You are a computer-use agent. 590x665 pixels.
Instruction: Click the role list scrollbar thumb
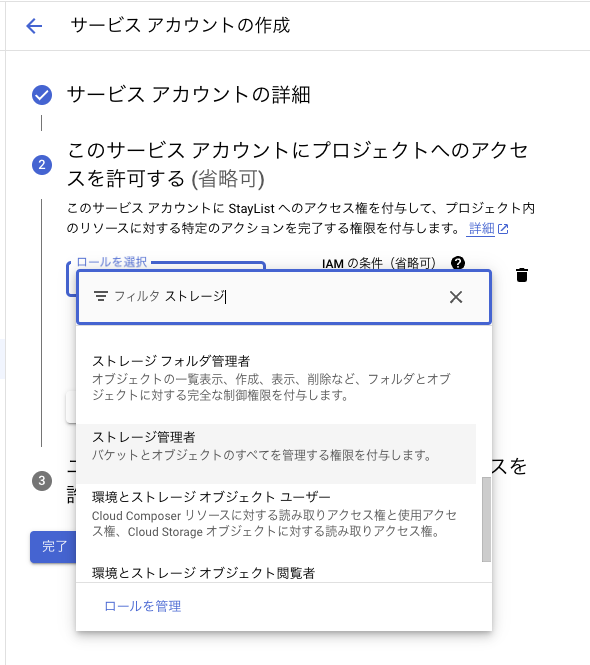(x=486, y=519)
